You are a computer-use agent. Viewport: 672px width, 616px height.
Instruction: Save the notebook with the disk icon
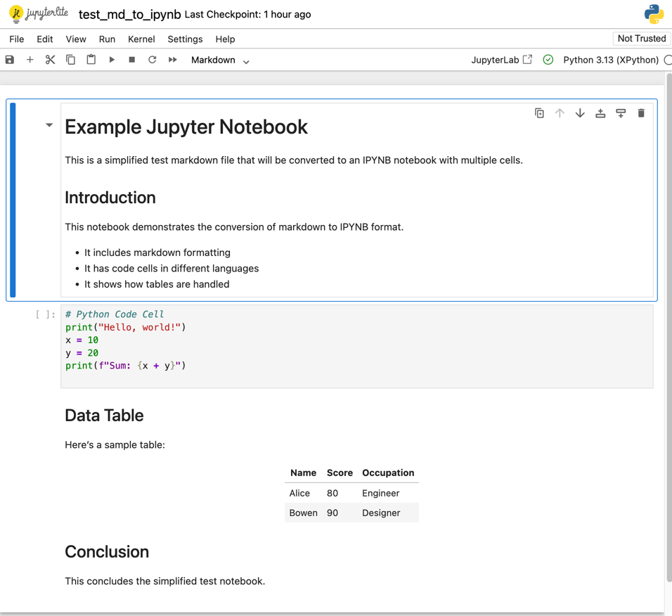coord(9,60)
